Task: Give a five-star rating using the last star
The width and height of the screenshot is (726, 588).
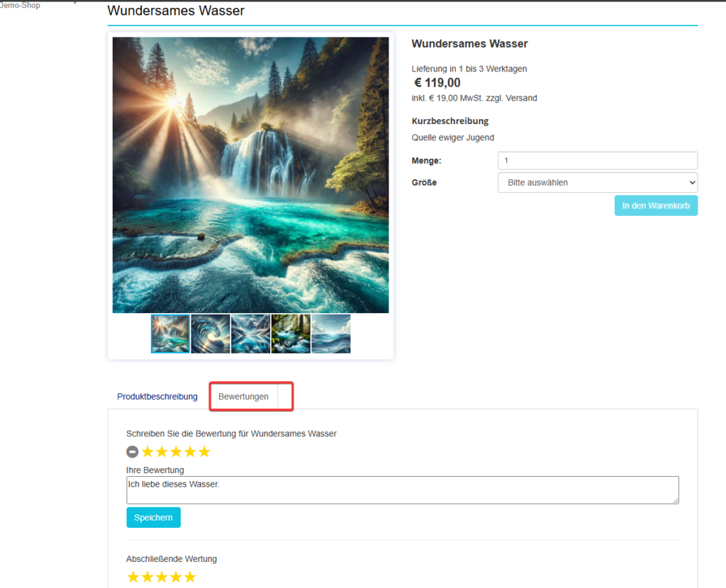Action: [x=205, y=451]
